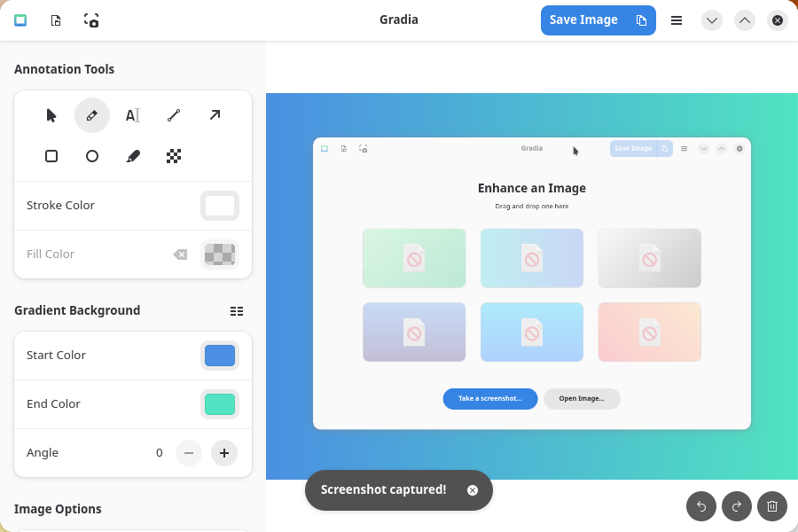The height and width of the screenshot is (532, 798).
Task: Delete all annotations with trash button
Action: (772, 506)
